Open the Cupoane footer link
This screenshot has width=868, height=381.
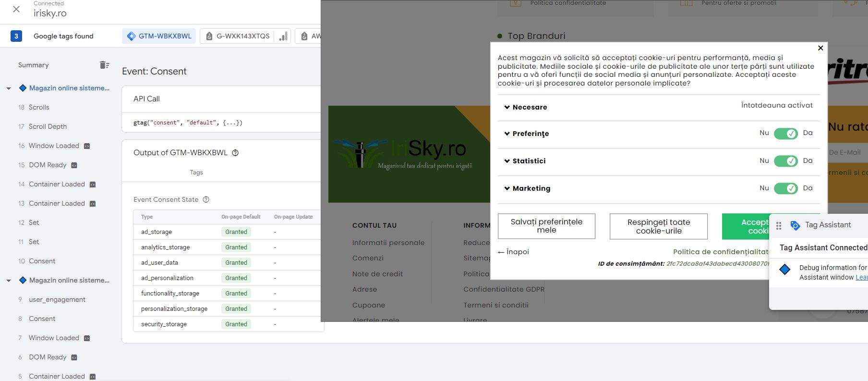pos(369,305)
